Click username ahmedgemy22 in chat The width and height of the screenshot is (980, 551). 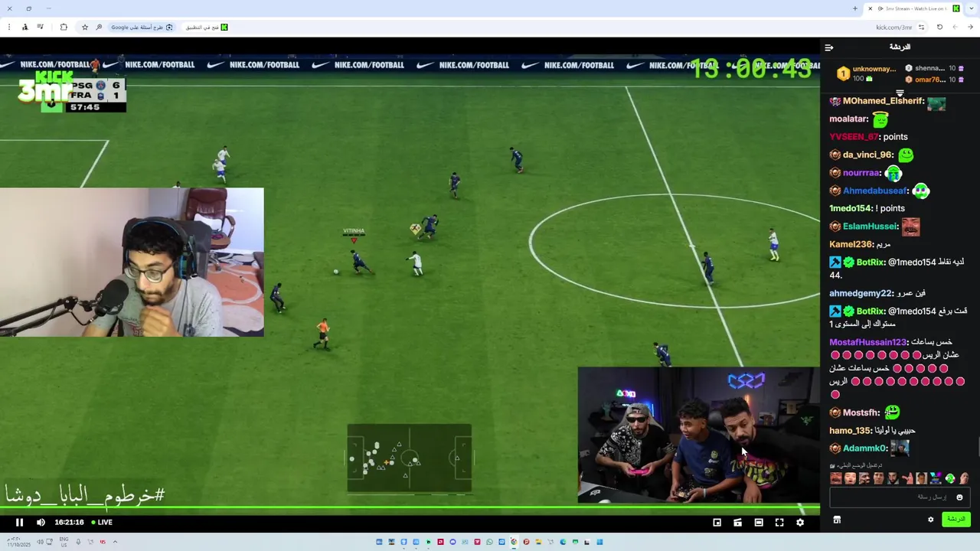pos(861,294)
